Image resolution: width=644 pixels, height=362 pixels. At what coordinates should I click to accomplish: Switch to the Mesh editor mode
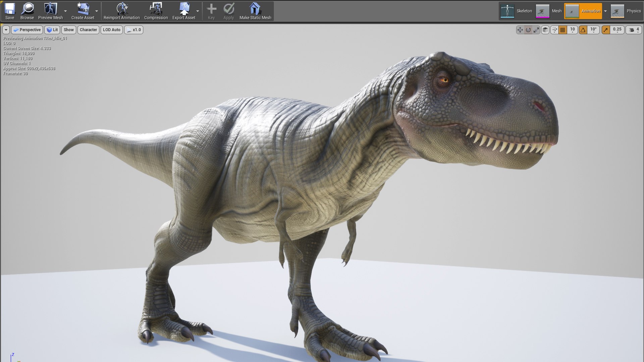tap(549, 11)
